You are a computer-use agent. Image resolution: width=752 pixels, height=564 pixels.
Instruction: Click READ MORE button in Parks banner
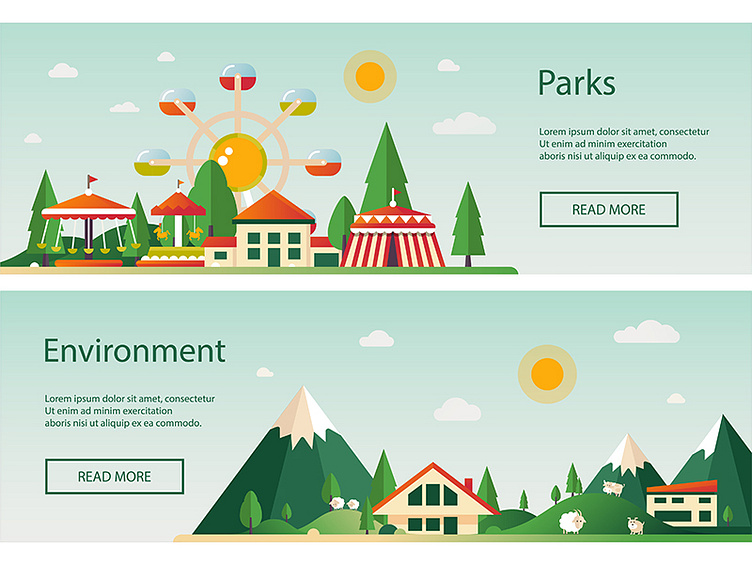[609, 210]
